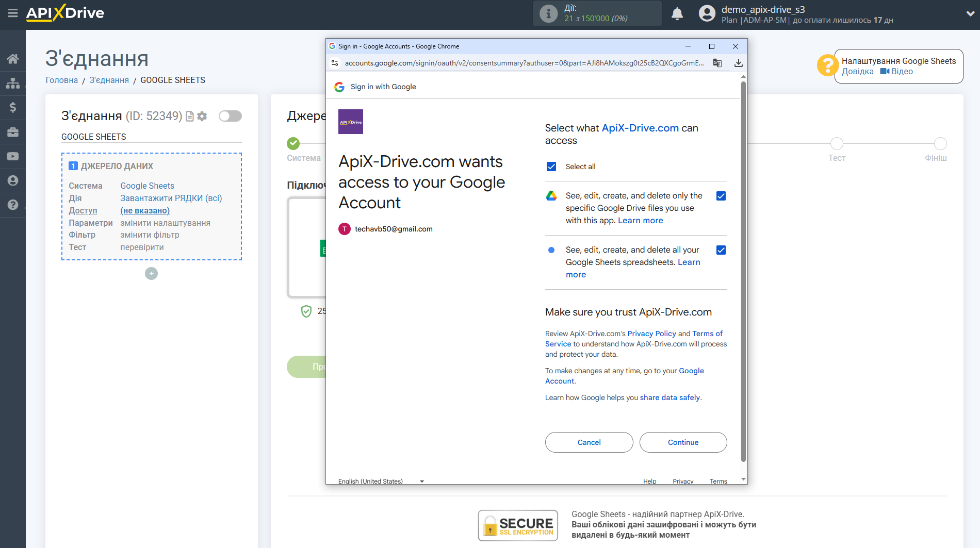Open the Privacy Policy link
The height and width of the screenshot is (548, 980).
tap(651, 334)
